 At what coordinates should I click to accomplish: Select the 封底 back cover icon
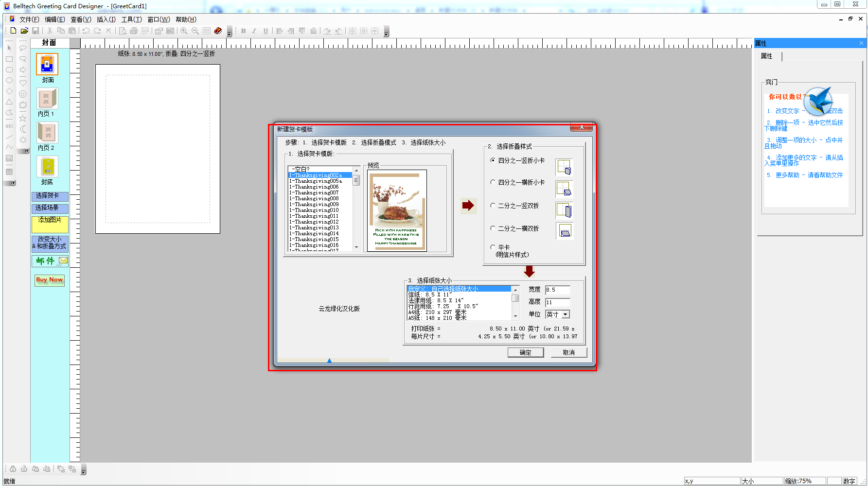(47, 167)
